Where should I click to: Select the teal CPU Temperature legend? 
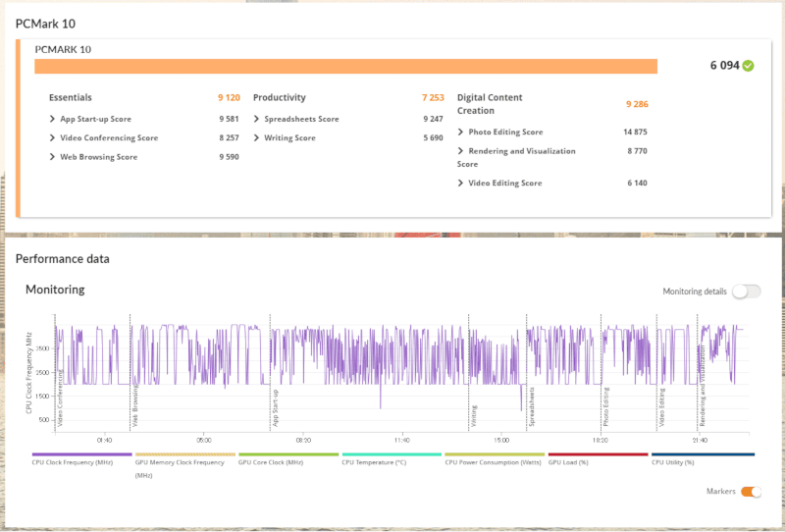[x=374, y=461]
